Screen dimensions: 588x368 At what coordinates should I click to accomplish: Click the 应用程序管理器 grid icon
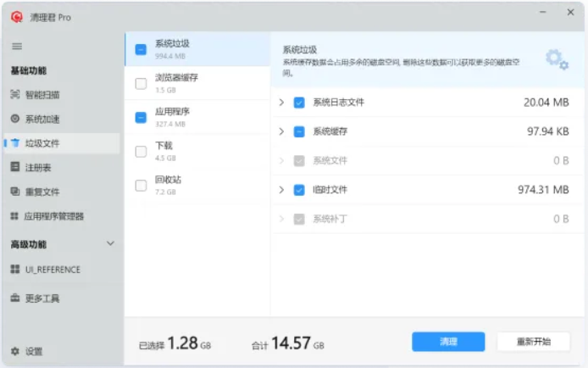coord(14,216)
